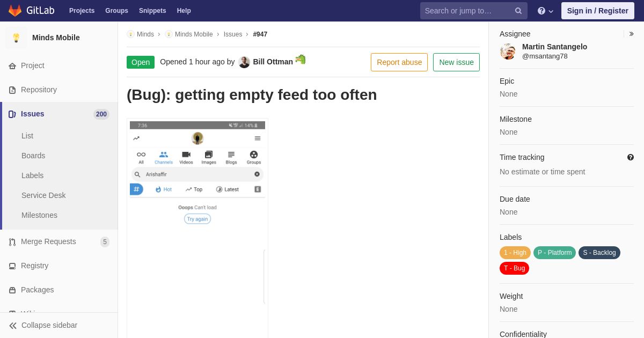Screen dimensions: 644x338
Task: Focus the Search or jump to field
Action: 474,11
